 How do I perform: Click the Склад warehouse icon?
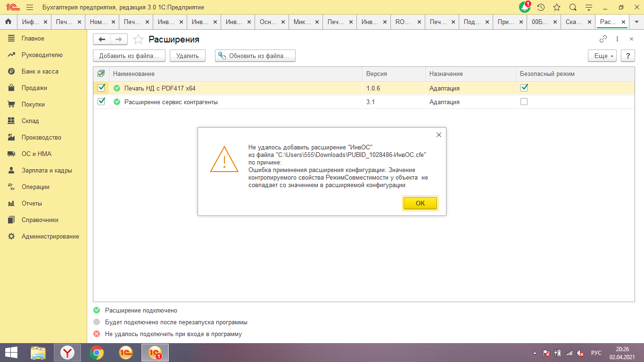click(12, 121)
